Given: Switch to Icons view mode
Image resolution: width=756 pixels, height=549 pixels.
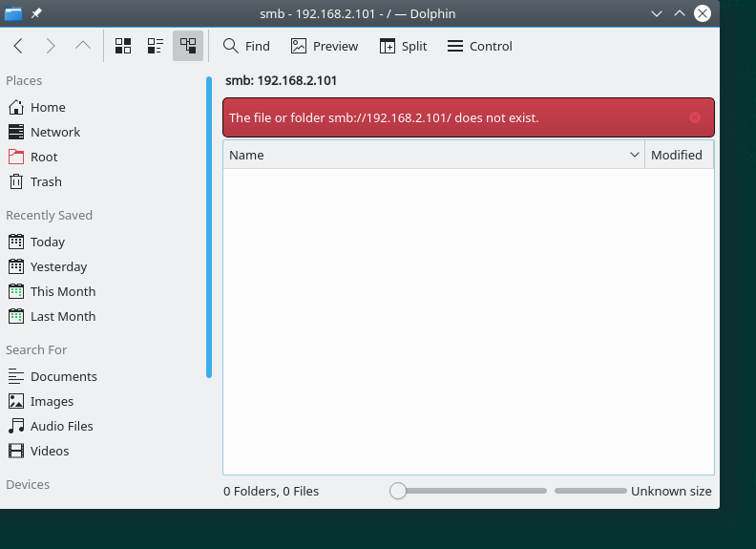Looking at the screenshot, I should coord(123,46).
